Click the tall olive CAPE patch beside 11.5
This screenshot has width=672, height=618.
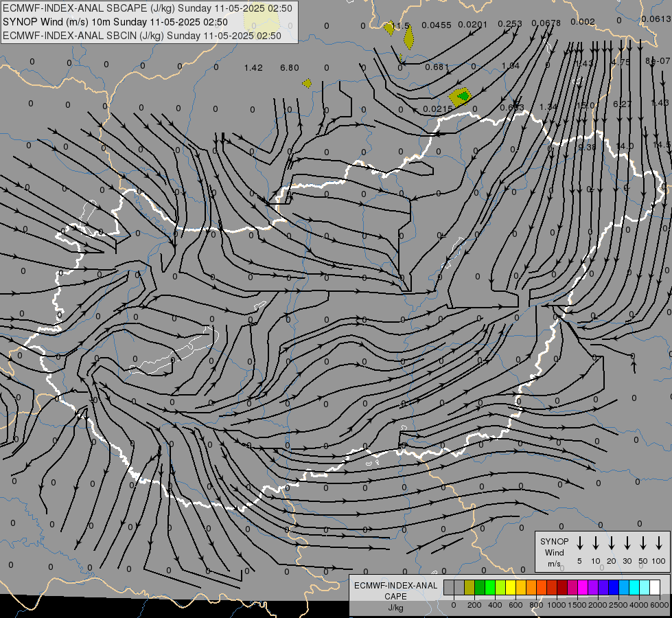click(409, 37)
